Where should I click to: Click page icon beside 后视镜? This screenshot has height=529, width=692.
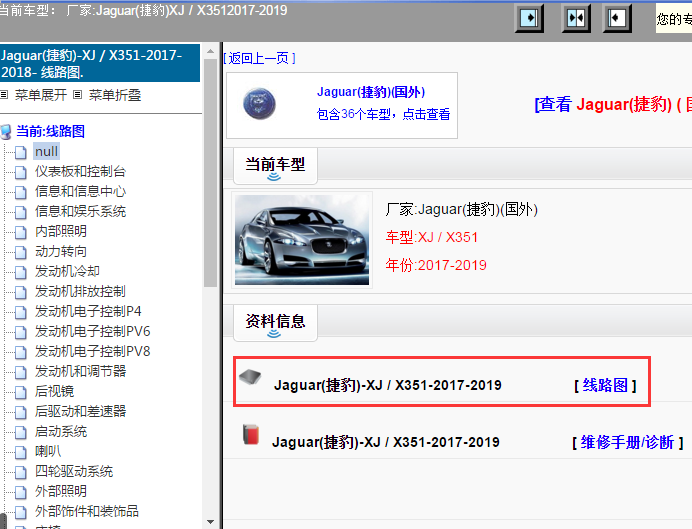coord(21,392)
